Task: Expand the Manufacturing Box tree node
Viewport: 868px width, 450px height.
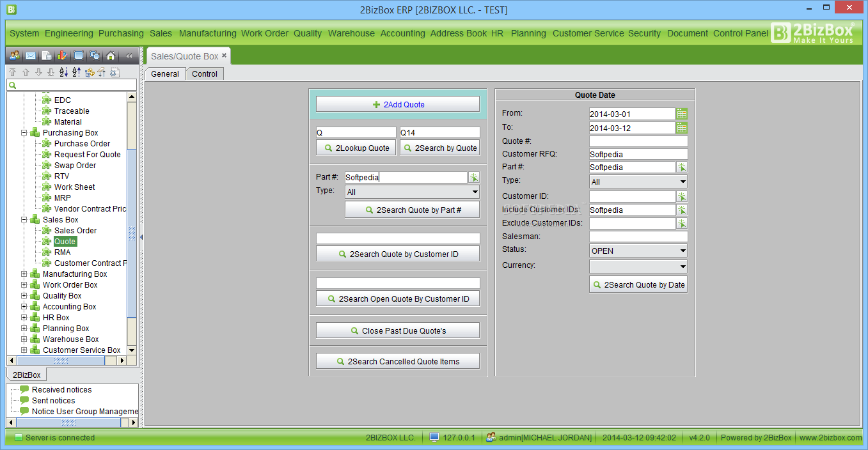Action: coord(24,274)
